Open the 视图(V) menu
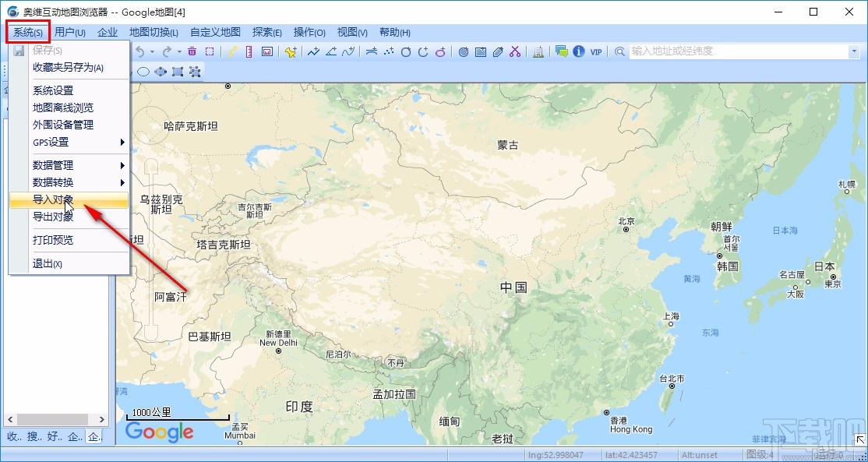Screen dimensions: 868x462 [x=353, y=32]
